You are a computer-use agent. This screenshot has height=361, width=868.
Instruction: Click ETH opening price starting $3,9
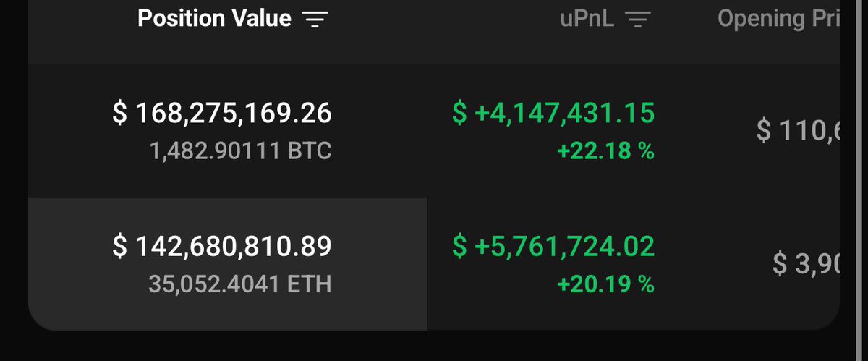(806, 265)
